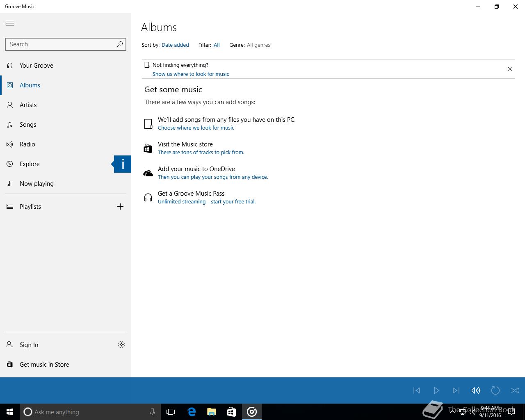Open settings gear icon

click(x=121, y=345)
